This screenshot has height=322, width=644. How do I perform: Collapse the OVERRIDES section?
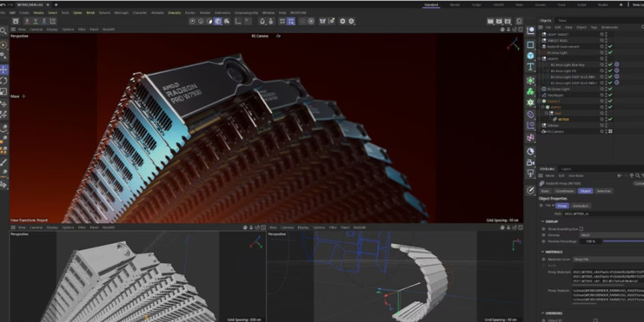click(x=543, y=313)
